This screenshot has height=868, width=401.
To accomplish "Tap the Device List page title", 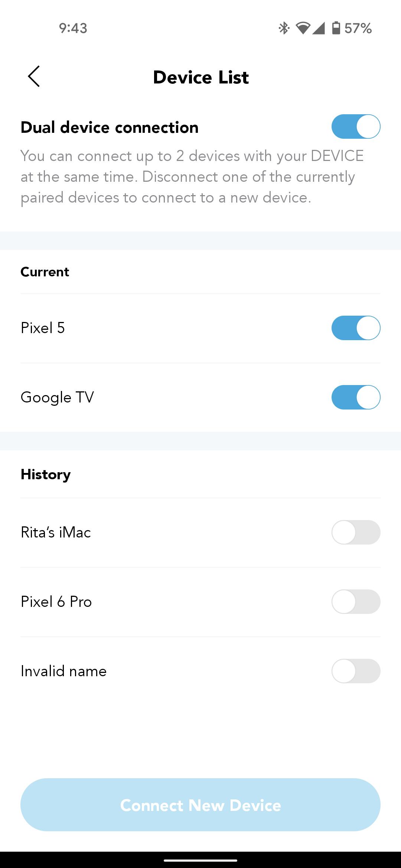I will (201, 77).
